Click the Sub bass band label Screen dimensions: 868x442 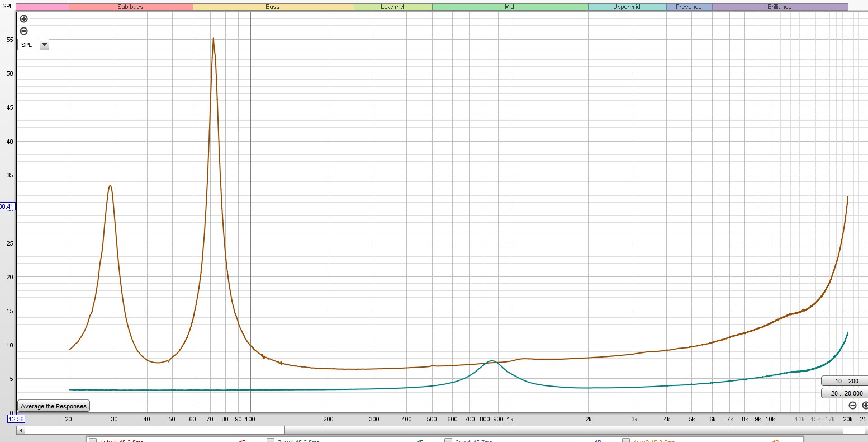pos(131,7)
